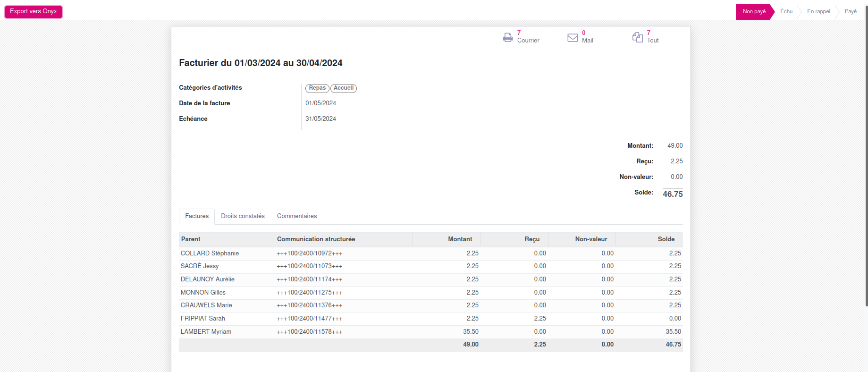Screen dimensions: 868x372
Task: Click the Repas category tag
Action: 317,88
